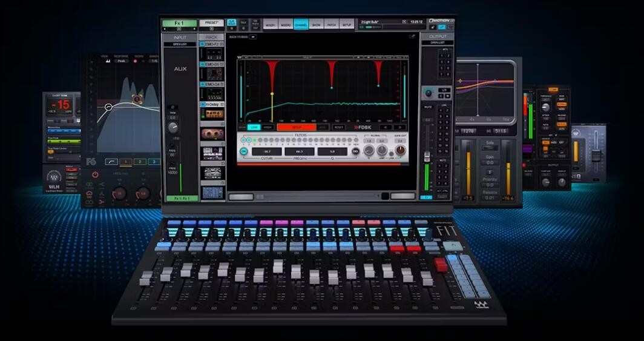
Task: Open the blue plugin thumbnail at rack bottom
Action: (x=212, y=193)
